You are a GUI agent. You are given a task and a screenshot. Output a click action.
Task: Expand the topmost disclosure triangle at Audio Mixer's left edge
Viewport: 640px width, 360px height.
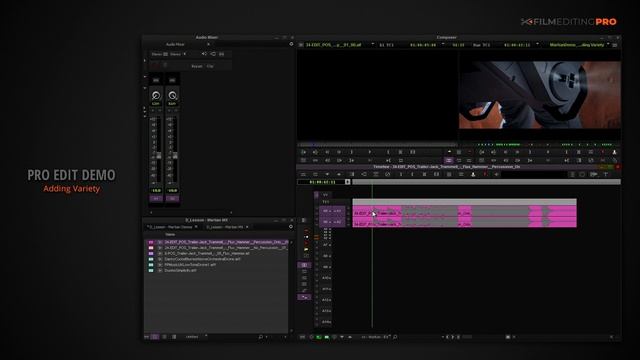tap(145, 60)
